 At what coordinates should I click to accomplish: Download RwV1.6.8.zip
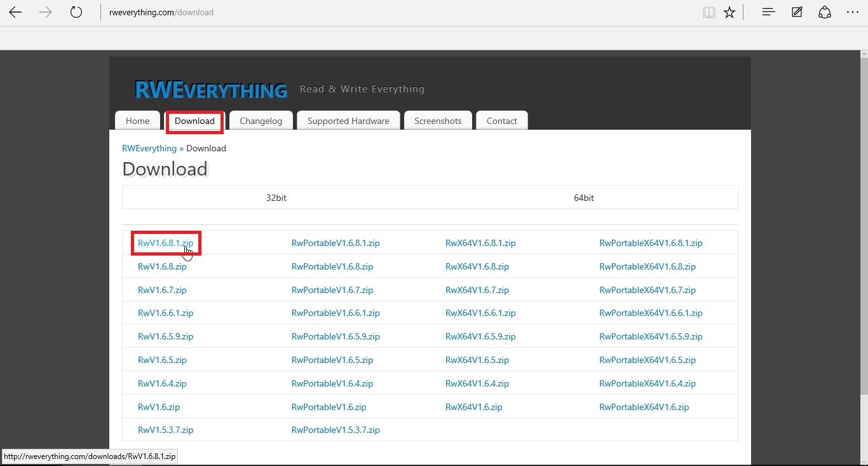[x=162, y=266]
